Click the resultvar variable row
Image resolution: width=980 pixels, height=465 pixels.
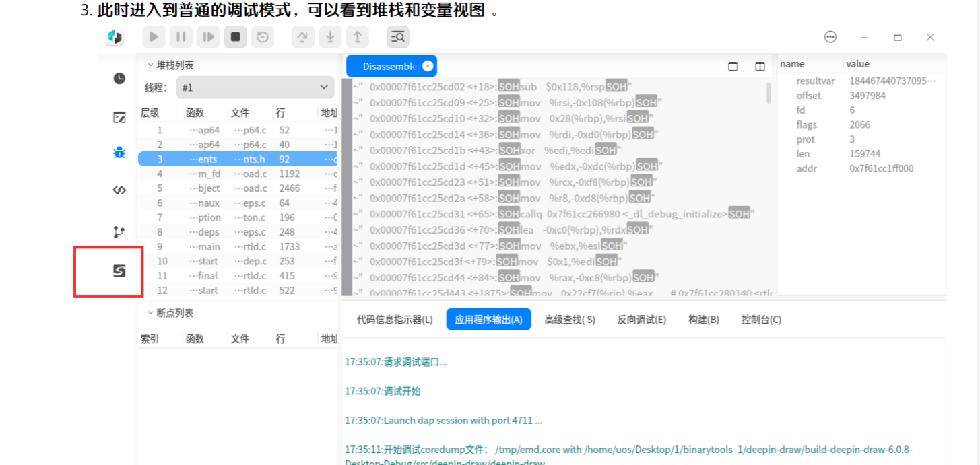[x=861, y=81]
